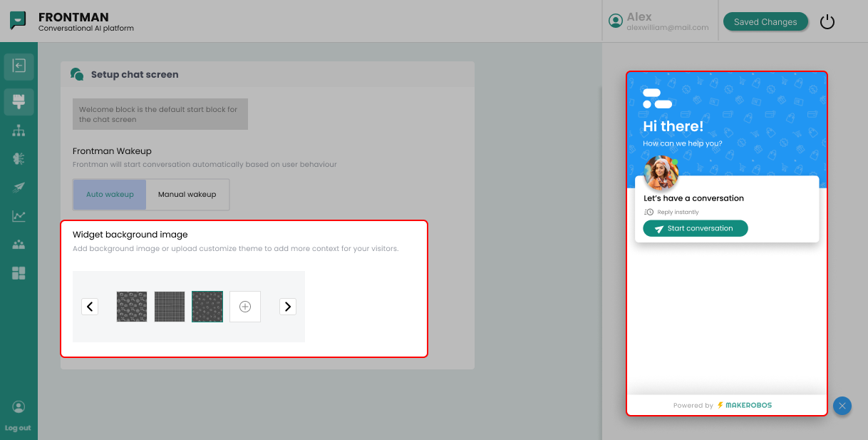Click the Saved Changes button
868x440 pixels.
coord(765,22)
